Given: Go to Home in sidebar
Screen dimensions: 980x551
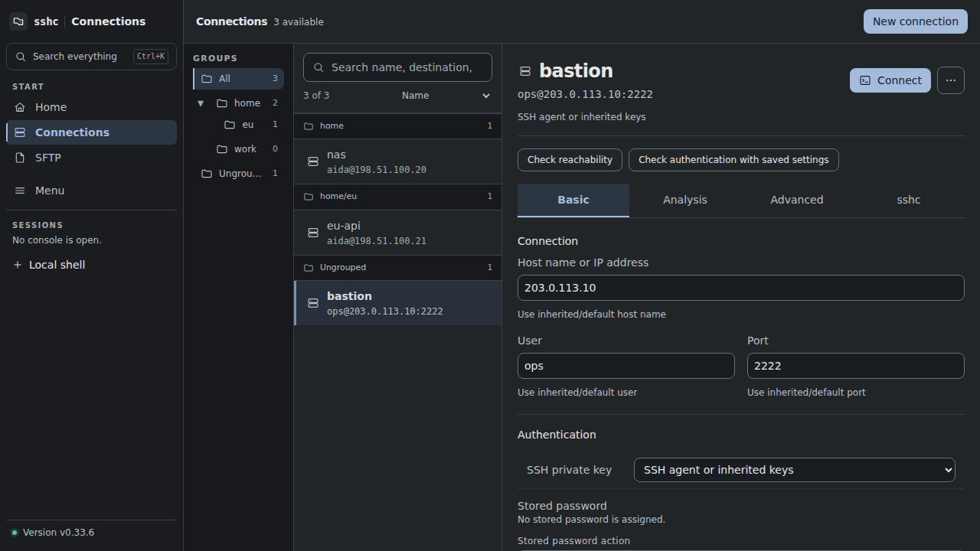Looking at the screenshot, I should pyautogui.click(x=91, y=107).
